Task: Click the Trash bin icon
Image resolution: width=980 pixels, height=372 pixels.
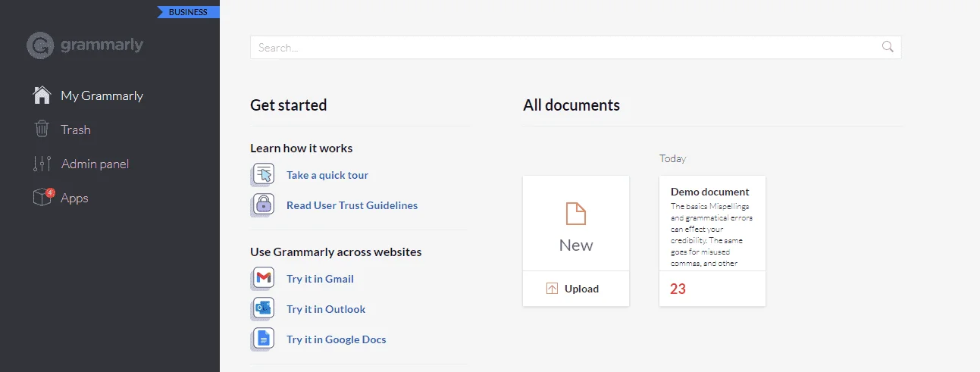Action: (42, 130)
